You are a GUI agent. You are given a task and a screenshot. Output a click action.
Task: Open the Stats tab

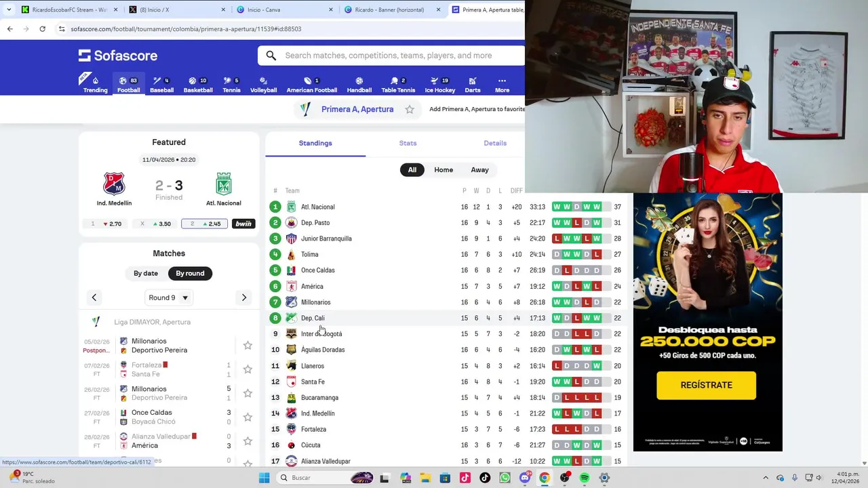(408, 143)
